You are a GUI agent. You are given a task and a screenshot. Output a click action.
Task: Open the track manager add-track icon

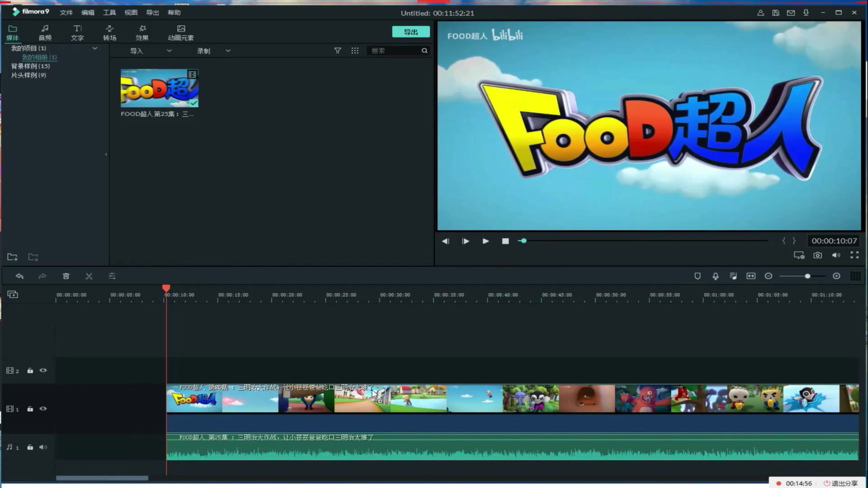(x=13, y=295)
